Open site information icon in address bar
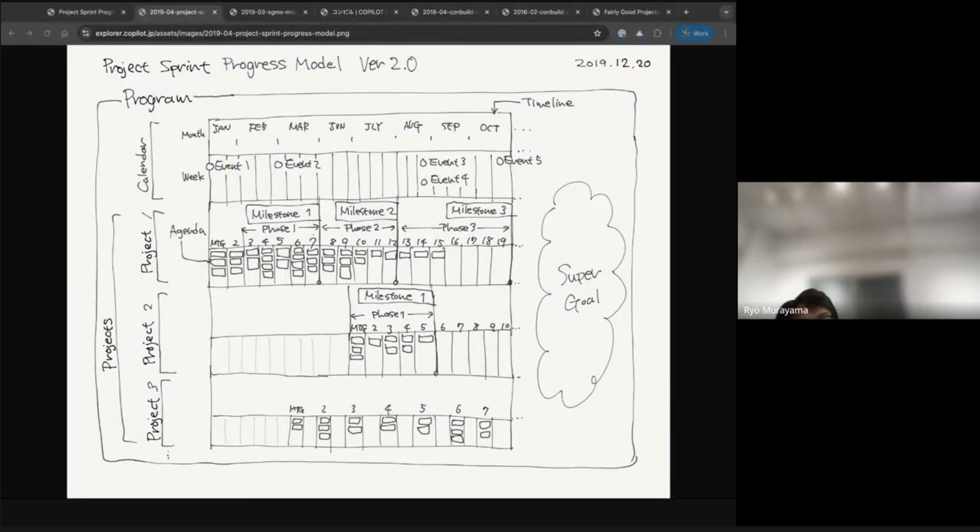 pyautogui.click(x=86, y=33)
